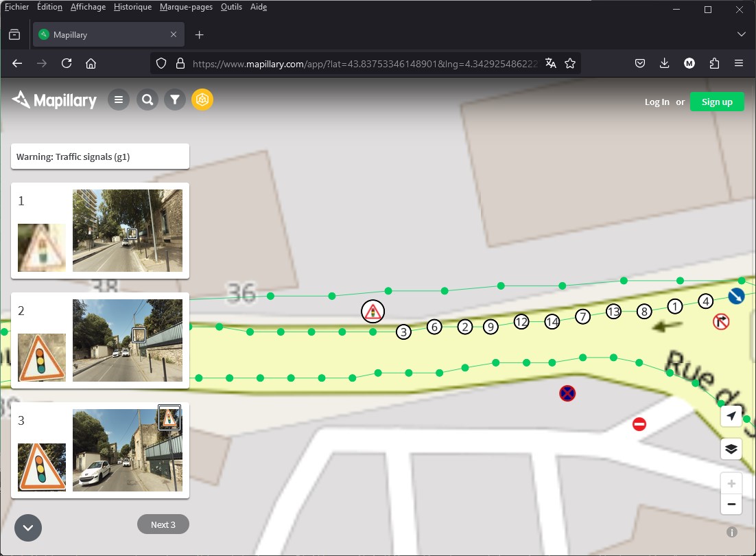The height and width of the screenshot is (556, 756).
Task: Click the Mapillary logo
Action: tap(54, 100)
